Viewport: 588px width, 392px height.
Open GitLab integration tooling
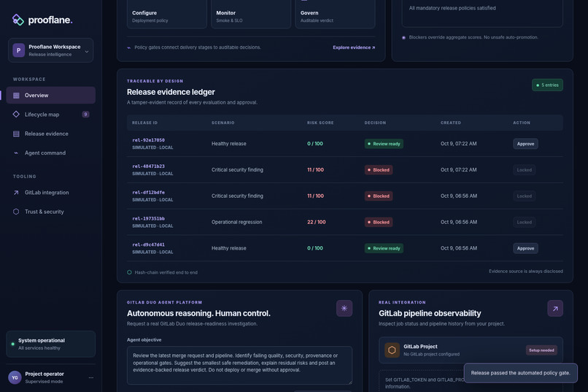[50, 193]
